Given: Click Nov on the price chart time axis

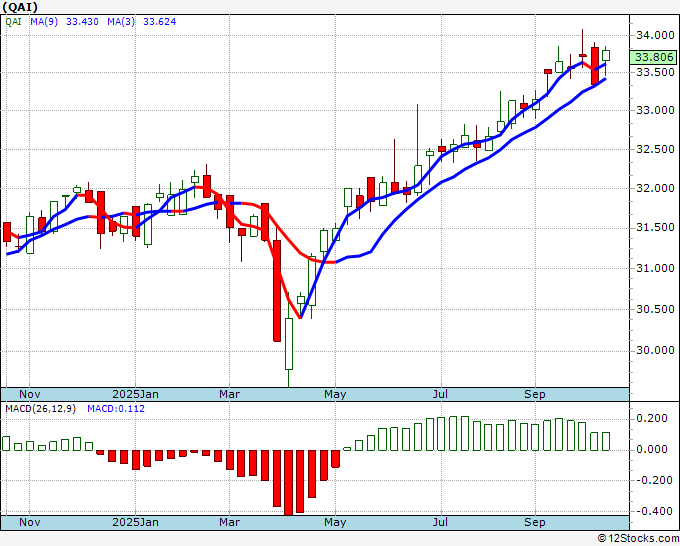Looking at the screenshot, I should click(x=29, y=394).
